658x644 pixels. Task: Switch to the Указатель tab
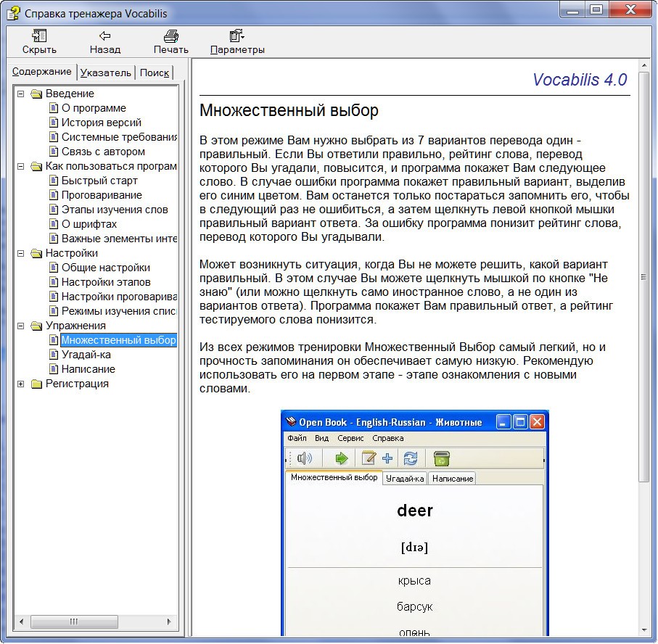105,73
